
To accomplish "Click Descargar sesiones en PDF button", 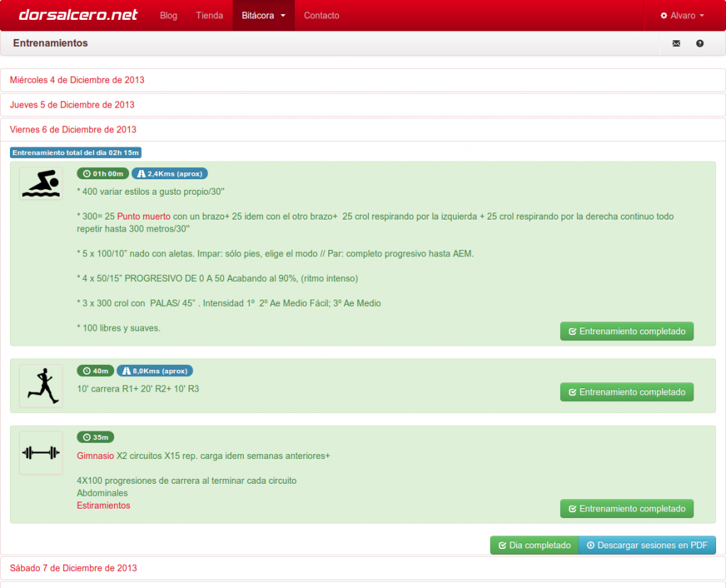I will pos(647,545).
